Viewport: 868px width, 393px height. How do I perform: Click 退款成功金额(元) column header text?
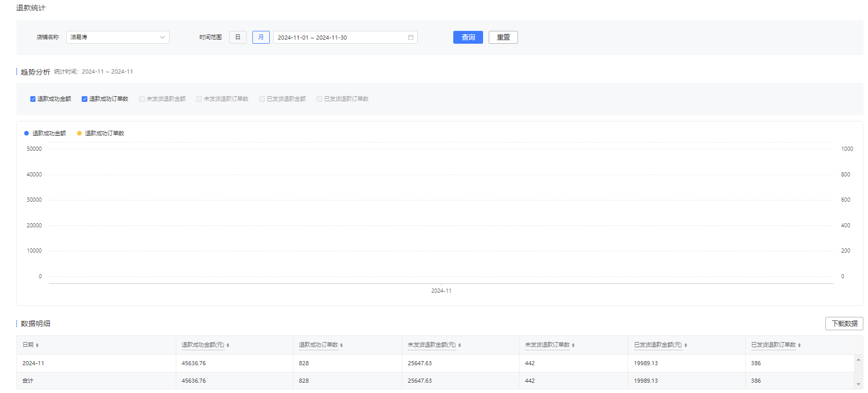203,345
